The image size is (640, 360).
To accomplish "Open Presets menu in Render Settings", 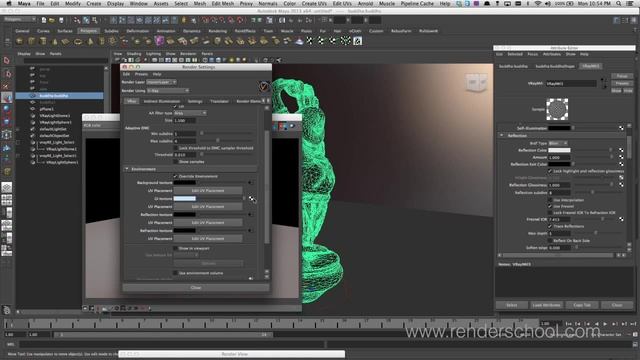I will click(x=141, y=74).
